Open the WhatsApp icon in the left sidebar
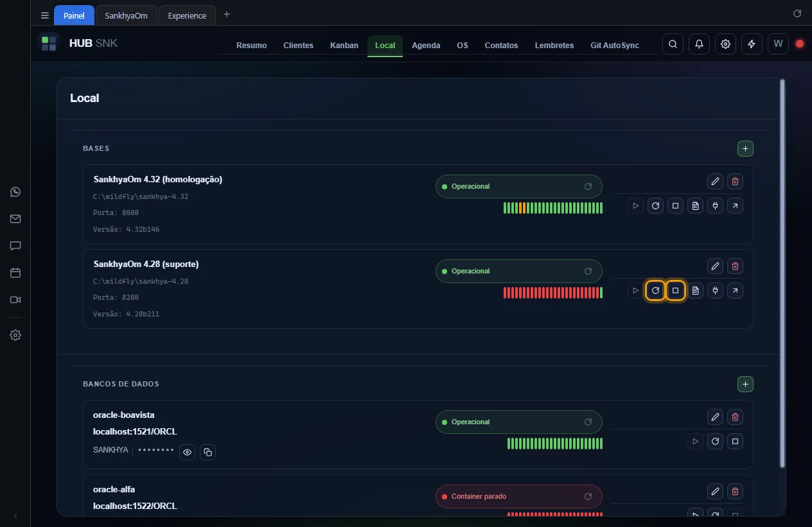Image resolution: width=812 pixels, height=527 pixels. [15, 192]
